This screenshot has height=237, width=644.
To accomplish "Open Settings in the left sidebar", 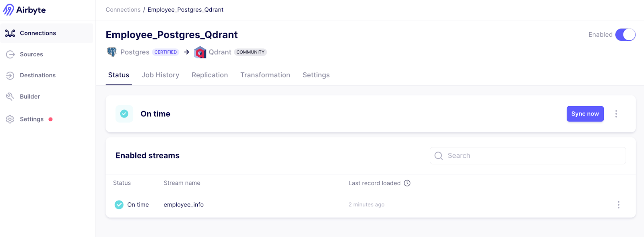I will [x=31, y=119].
